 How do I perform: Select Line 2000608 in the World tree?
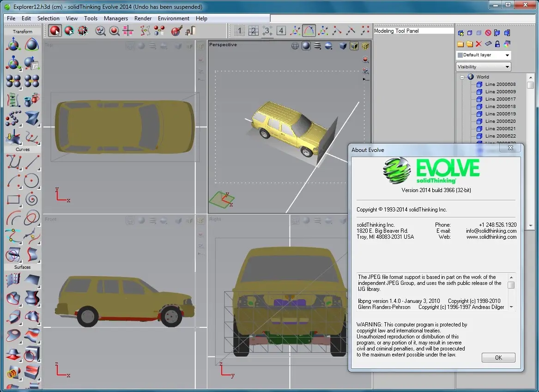pos(500,84)
